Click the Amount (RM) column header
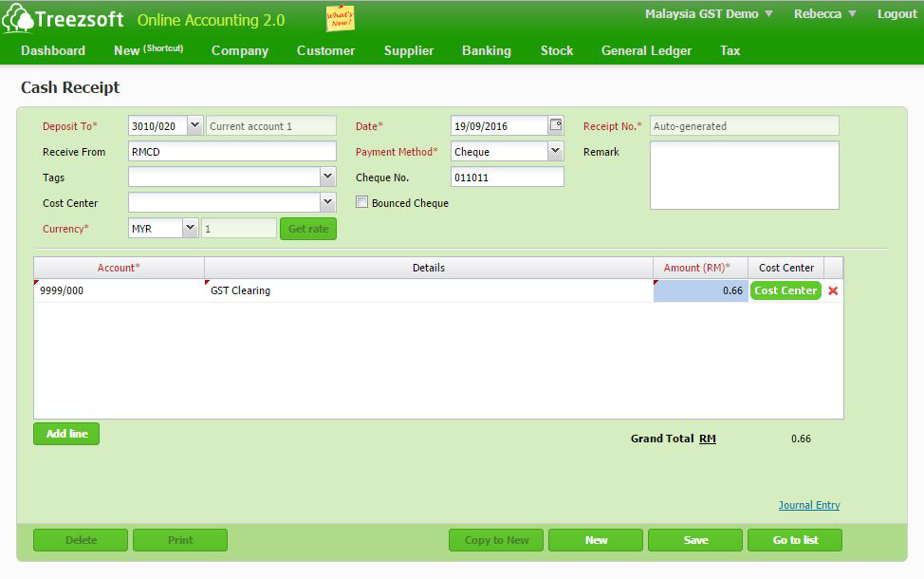 [701, 268]
